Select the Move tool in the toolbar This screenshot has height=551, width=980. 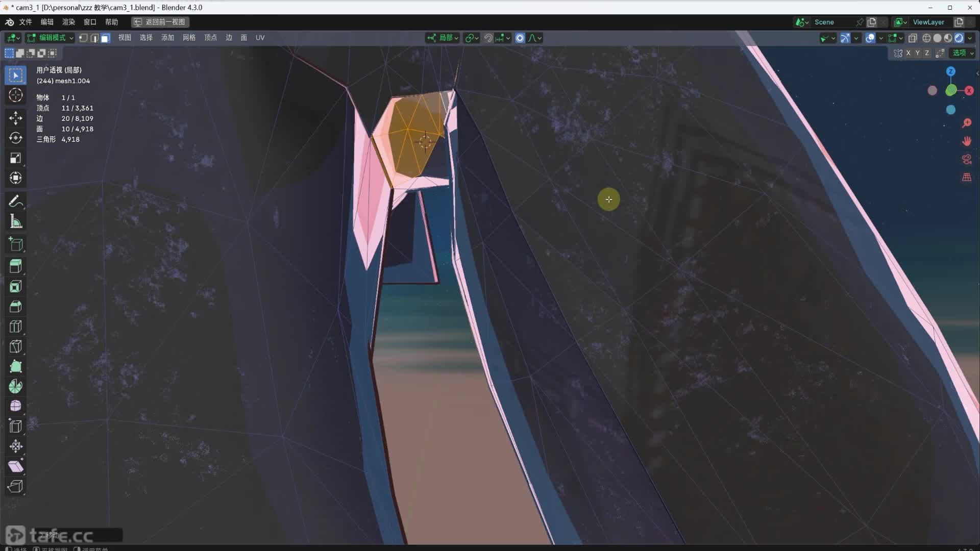click(15, 118)
